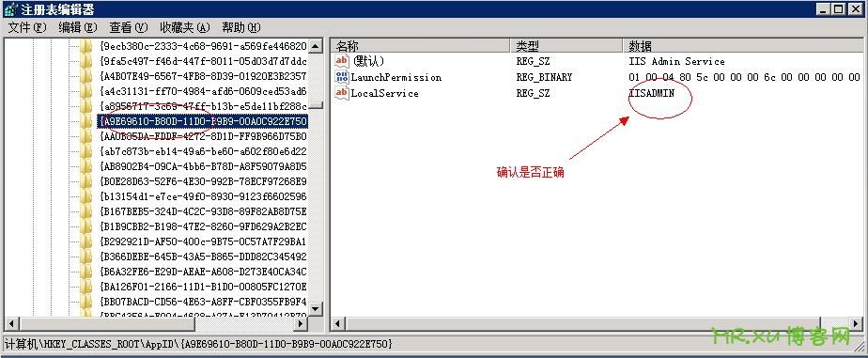Select the {AA0B85DA-FDDF-4272 registry key
Image resolution: width=868 pixels, height=358 pixels.
click(x=203, y=135)
